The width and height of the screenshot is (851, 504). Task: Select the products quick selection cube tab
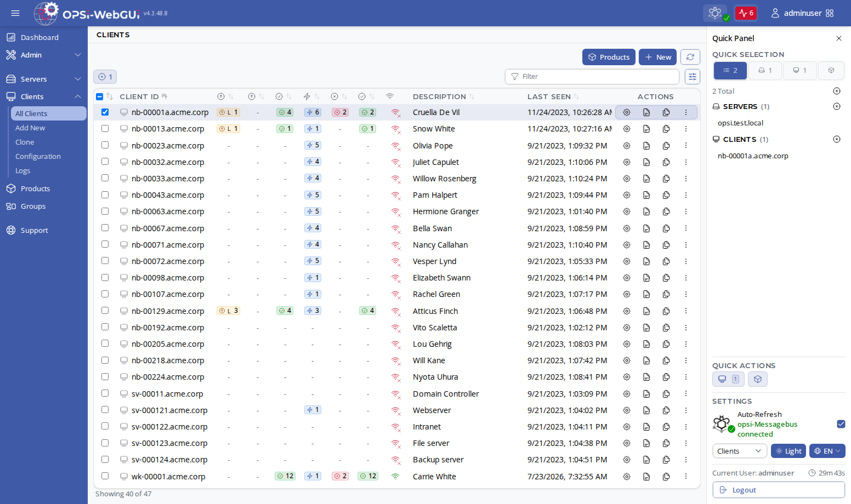pyautogui.click(x=831, y=70)
